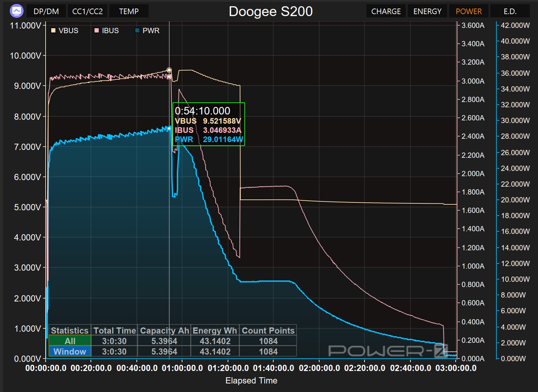Click the 00:20:00.0 time axis label
The height and width of the screenshot is (392, 538).
(x=91, y=368)
